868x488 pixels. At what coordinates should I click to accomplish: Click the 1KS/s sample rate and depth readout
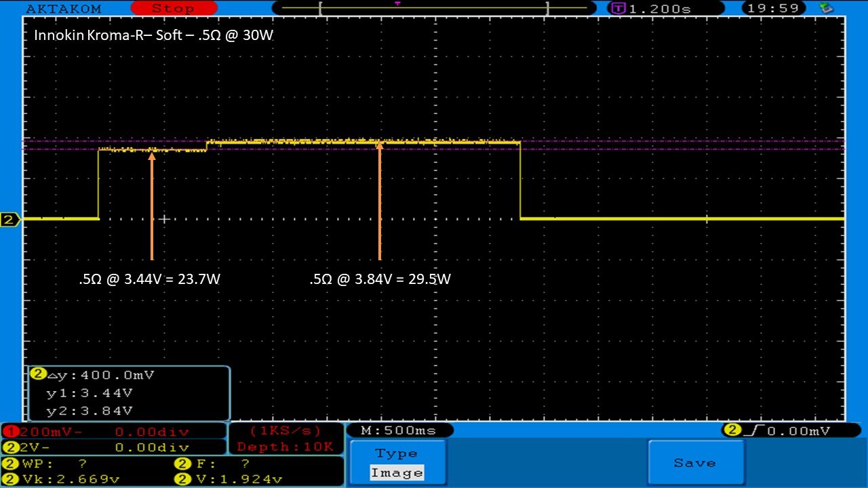[x=285, y=439]
